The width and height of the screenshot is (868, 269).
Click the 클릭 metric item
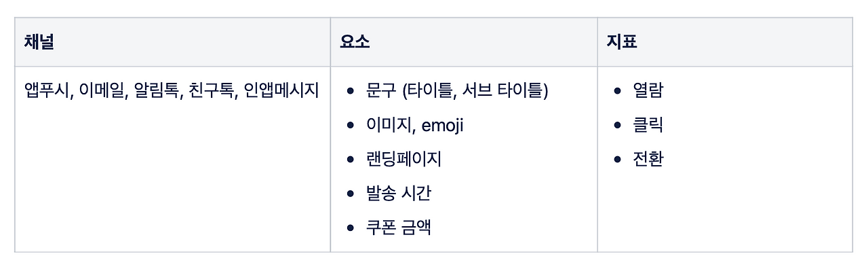[x=648, y=125]
